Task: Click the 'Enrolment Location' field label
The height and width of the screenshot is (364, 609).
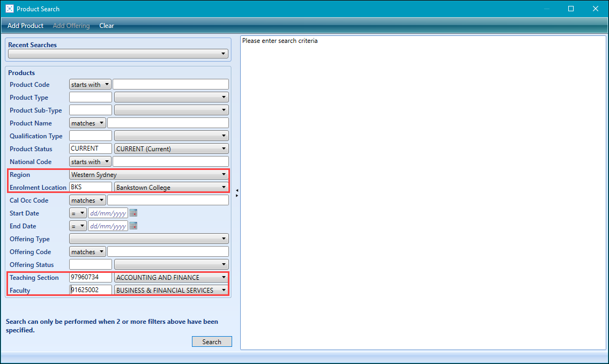Action: click(38, 187)
